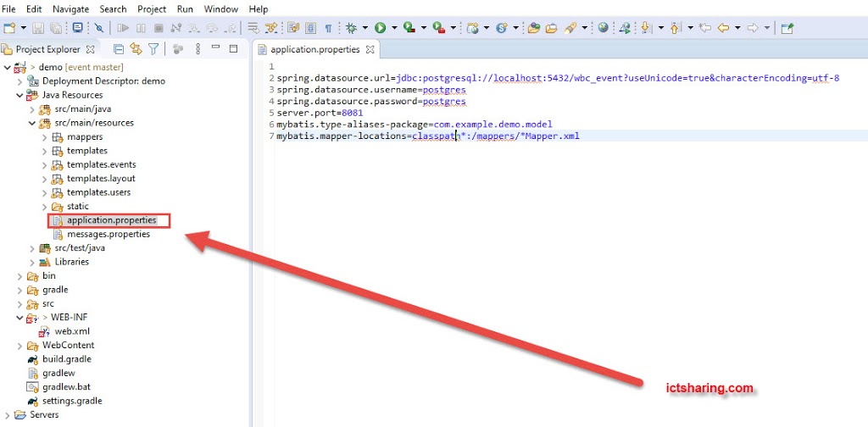The height and width of the screenshot is (427, 868).
Task: Open the Web Browser globe icon
Action: (604, 28)
